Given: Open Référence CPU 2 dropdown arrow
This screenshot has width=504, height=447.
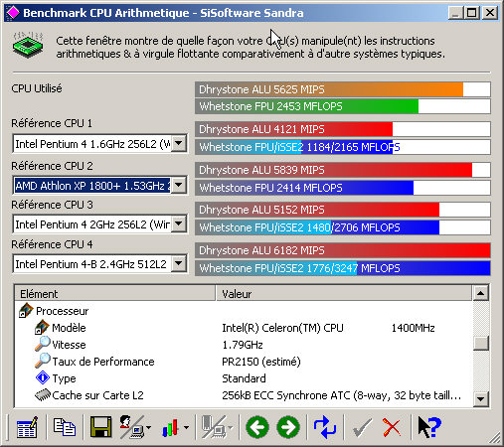Looking at the screenshot, I should pos(179,185).
